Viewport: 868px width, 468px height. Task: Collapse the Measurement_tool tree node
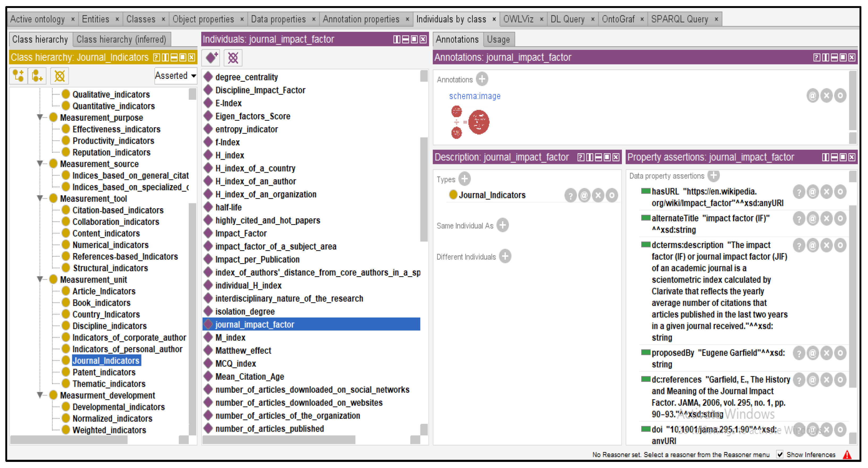pyautogui.click(x=40, y=198)
